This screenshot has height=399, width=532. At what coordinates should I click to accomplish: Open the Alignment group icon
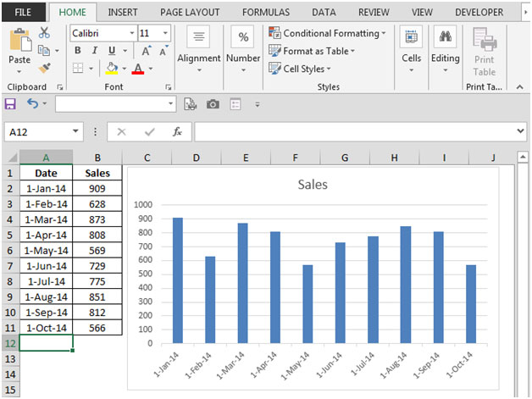(199, 36)
